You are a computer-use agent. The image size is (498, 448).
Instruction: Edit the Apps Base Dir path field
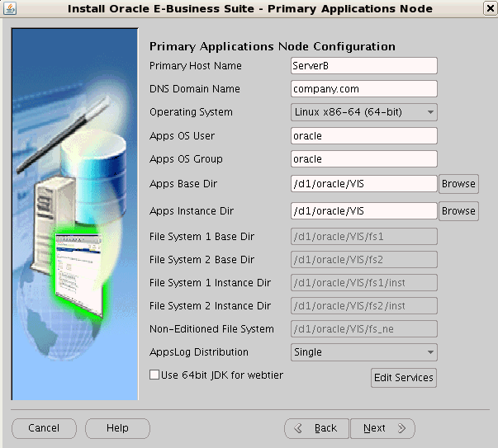[x=364, y=184]
